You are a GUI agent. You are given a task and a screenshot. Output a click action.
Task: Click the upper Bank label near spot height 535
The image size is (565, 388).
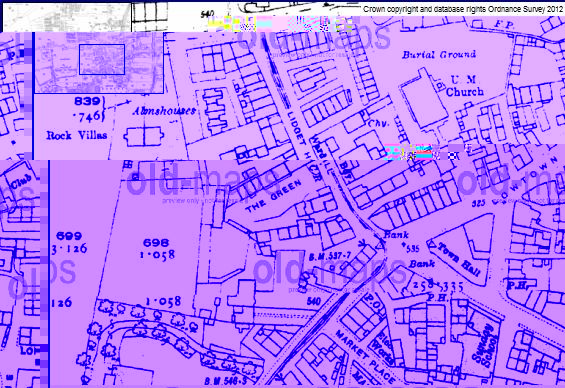click(x=396, y=235)
